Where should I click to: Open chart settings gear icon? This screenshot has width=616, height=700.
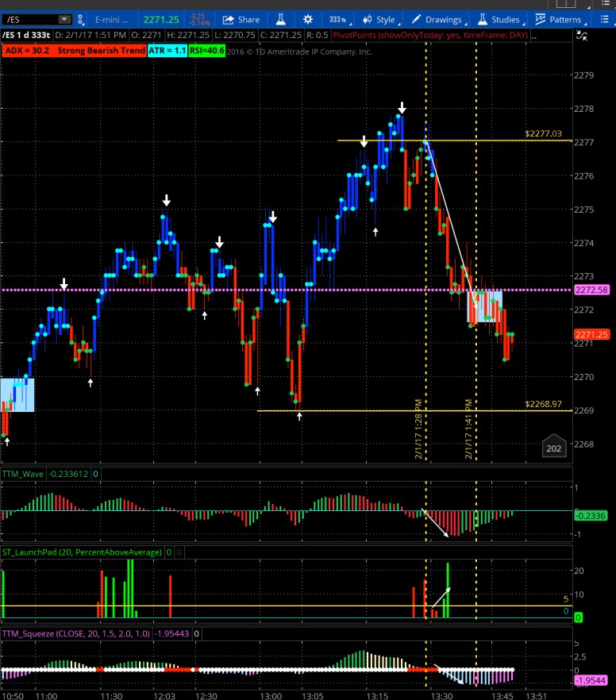pyautogui.click(x=309, y=19)
